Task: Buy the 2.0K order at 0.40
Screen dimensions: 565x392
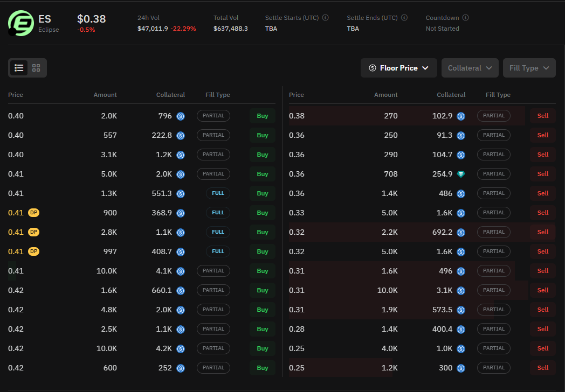Action: click(x=263, y=116)
